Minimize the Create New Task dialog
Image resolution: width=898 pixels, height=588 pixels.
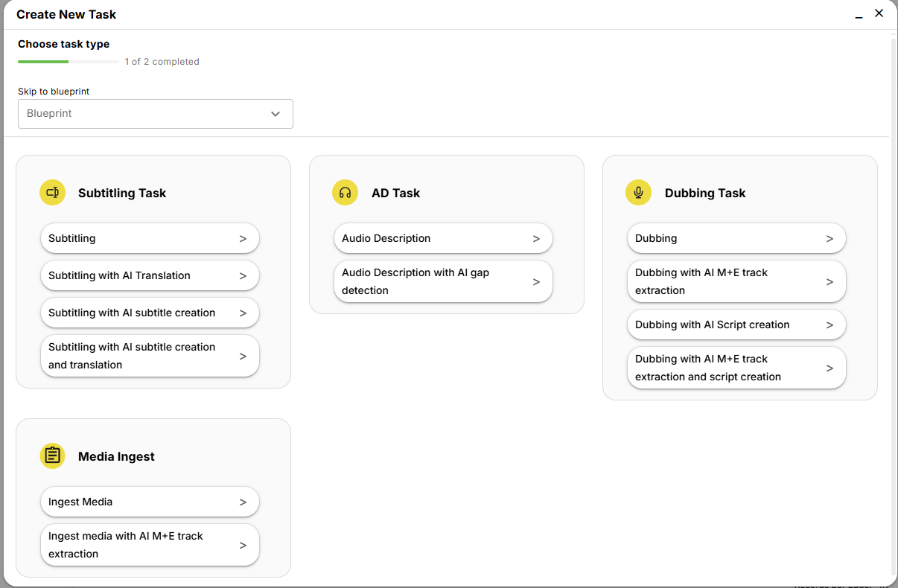point(859,14)
